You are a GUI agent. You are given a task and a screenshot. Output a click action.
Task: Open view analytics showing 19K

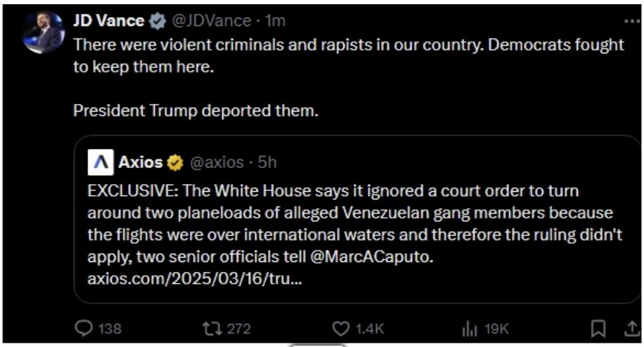[x=469, y=328]
